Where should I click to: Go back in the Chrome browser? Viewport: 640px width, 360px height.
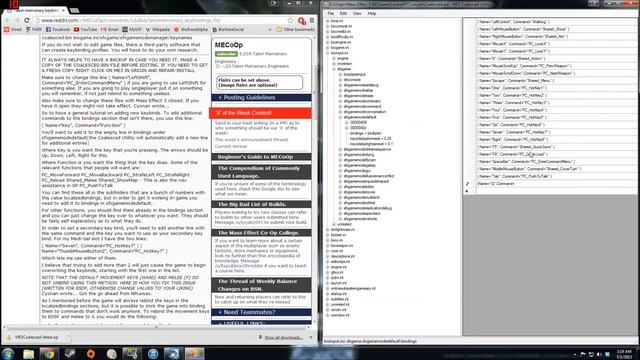7,20
